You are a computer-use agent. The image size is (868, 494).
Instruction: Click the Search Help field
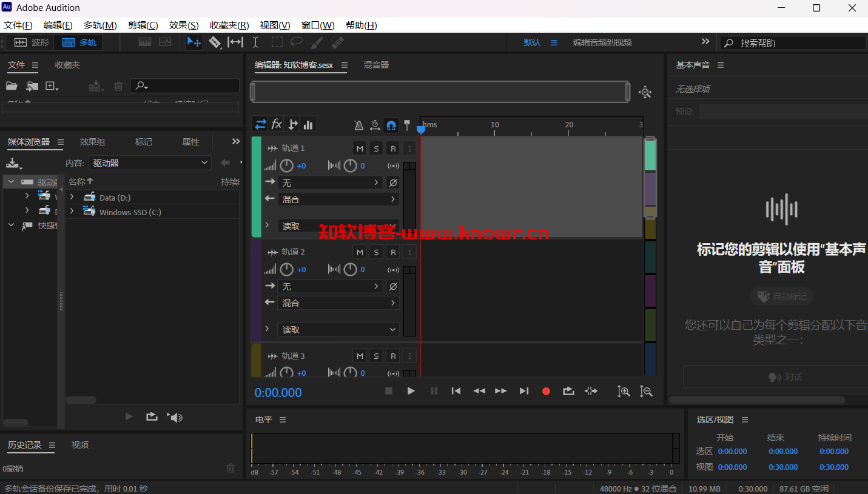pyautogui.click(x=793, y=42)
